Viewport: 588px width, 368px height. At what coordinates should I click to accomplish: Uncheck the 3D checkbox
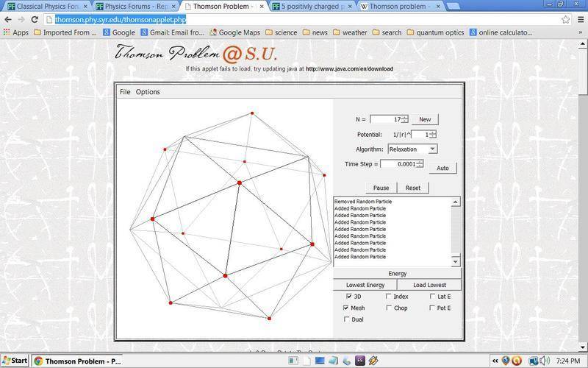[x=347, y=297]
